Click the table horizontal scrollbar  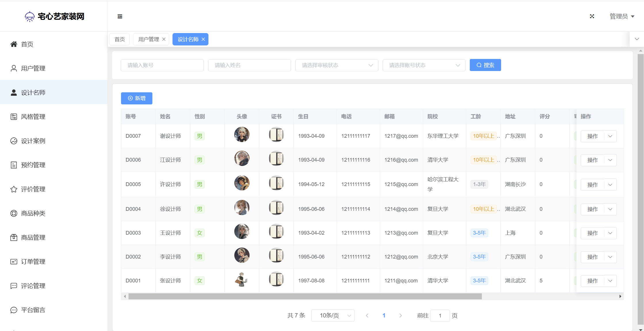[x=305, y=296]
